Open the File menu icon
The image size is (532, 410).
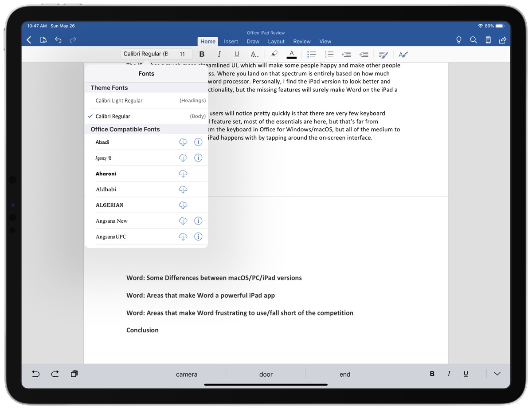point(43,40)
